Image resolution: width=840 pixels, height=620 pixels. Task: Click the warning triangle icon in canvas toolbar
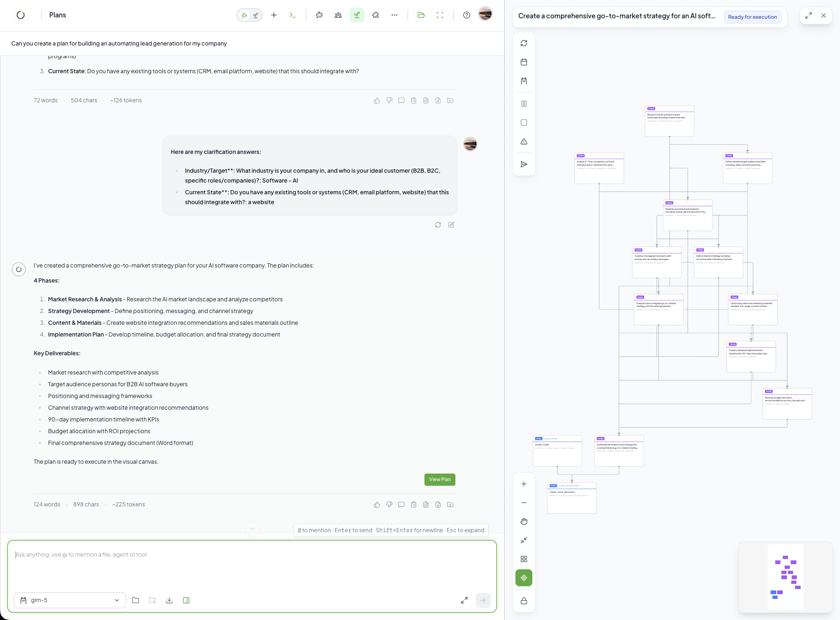(524, 141)
